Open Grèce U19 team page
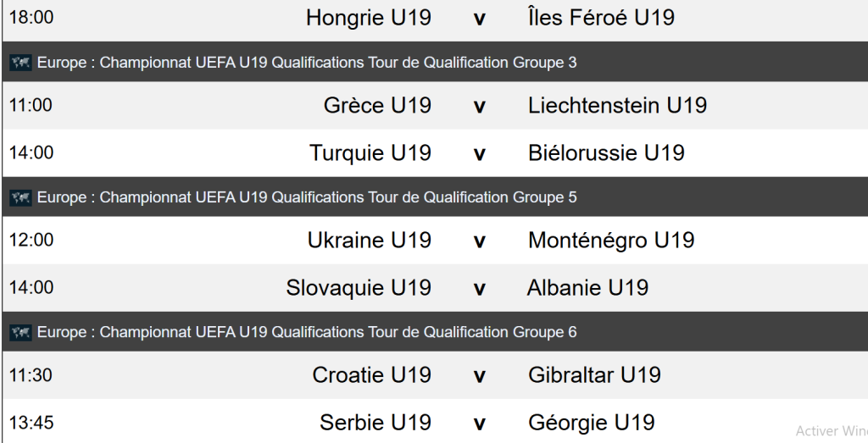This screenshot has width=868, height=443. click(377, 106)
